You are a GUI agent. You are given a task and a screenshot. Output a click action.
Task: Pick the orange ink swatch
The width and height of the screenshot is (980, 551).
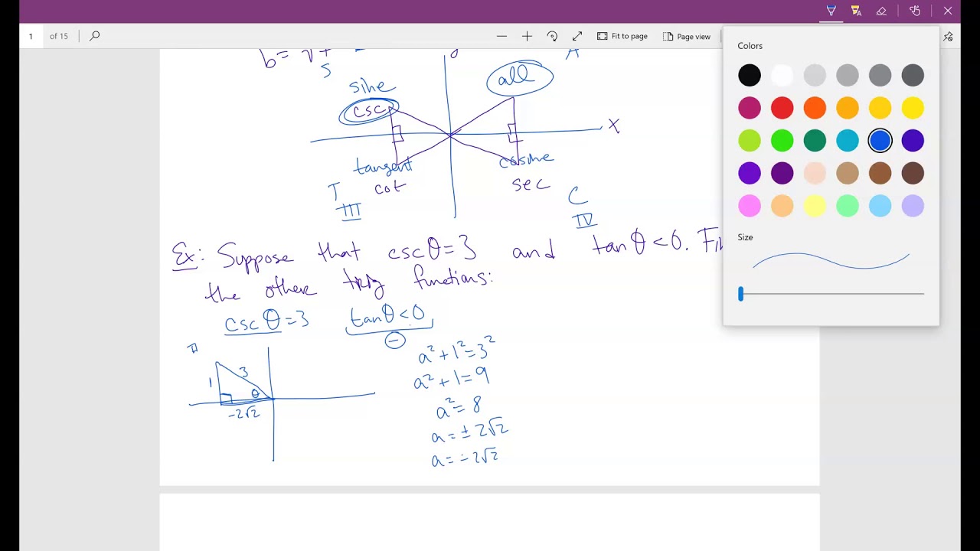pyautogui.click(x=815, y=108)
